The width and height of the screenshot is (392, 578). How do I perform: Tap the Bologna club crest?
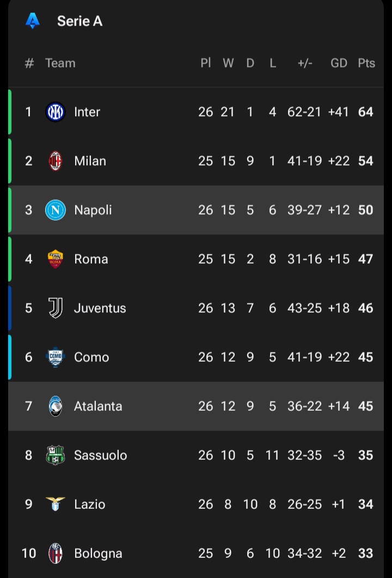click(x=56, y=553)
